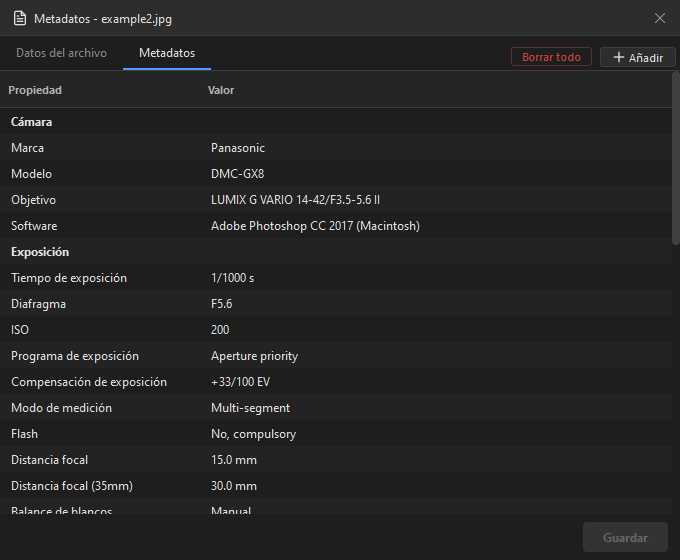Click the Aperture priority value
The width and height of the screenshot is (680, 560).
pos(255,356)
